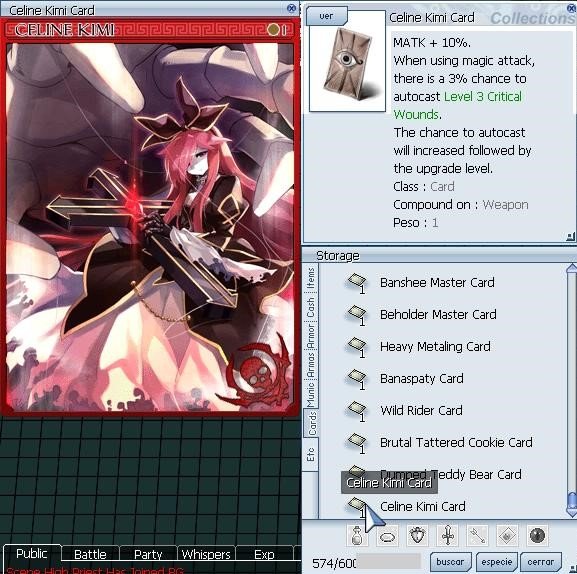Switch to the Exp chat tab
The height and width of the screenshot is (574, 577).
point(264,554)
